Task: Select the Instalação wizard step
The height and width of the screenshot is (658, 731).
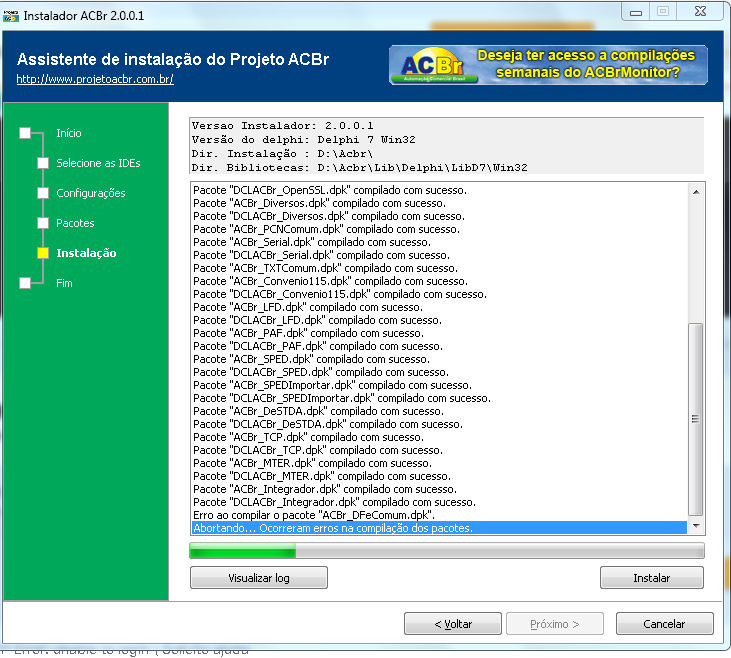Action: (x=86, y=253)
